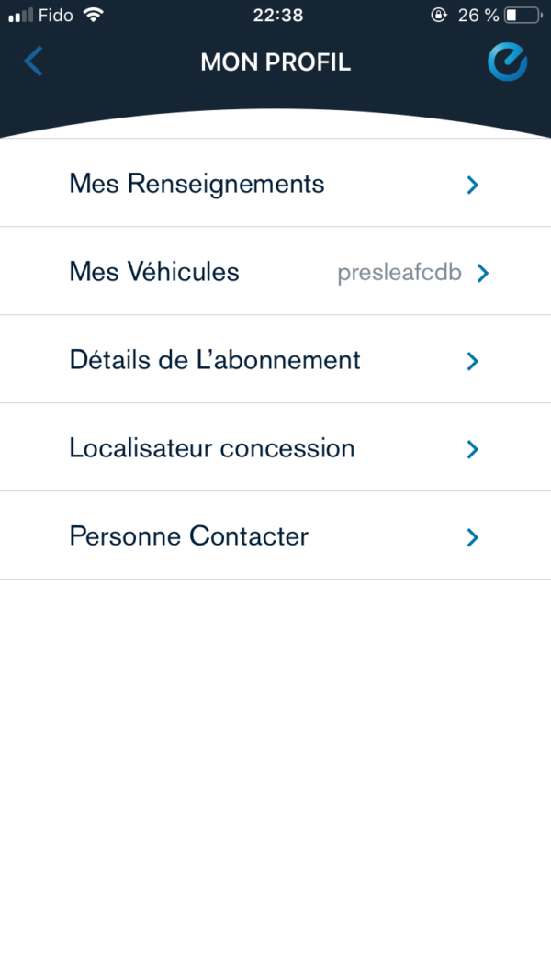Tap the 26 % battery percentage text
The image size is (551, 980).
(478, 15)
